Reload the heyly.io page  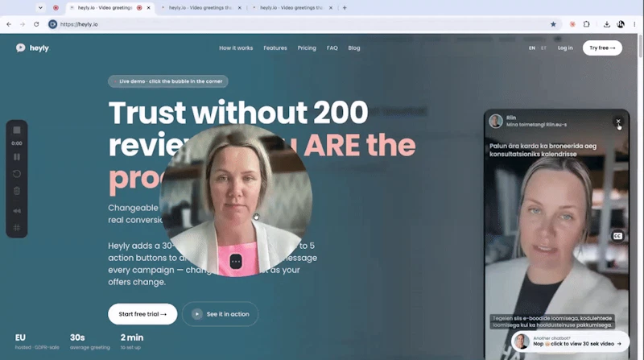click(x=36, y=24)
